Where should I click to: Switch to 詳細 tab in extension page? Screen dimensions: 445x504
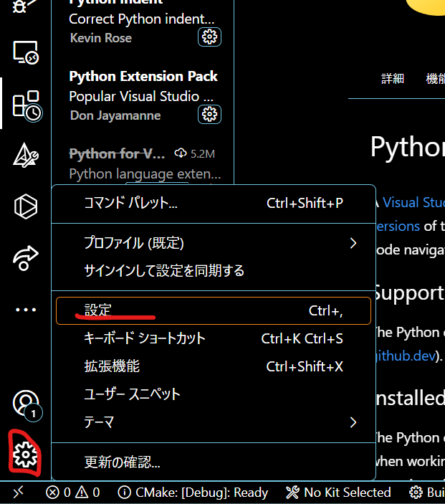point(393,79)
